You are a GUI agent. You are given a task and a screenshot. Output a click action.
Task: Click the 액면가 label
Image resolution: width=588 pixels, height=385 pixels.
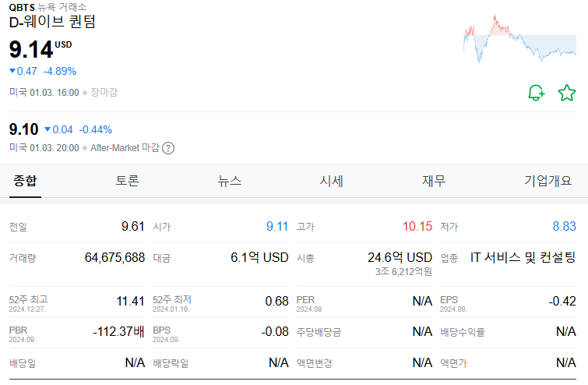[x=453, y=363]
